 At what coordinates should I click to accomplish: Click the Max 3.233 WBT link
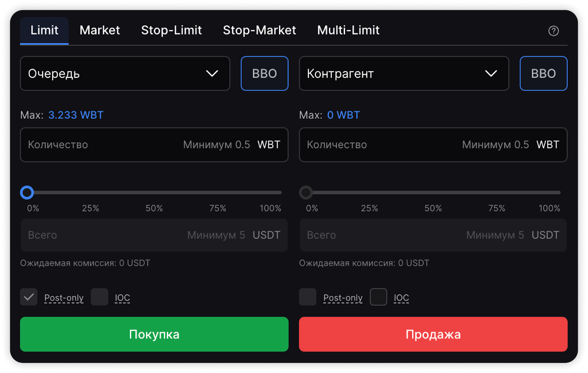point(76,115)
